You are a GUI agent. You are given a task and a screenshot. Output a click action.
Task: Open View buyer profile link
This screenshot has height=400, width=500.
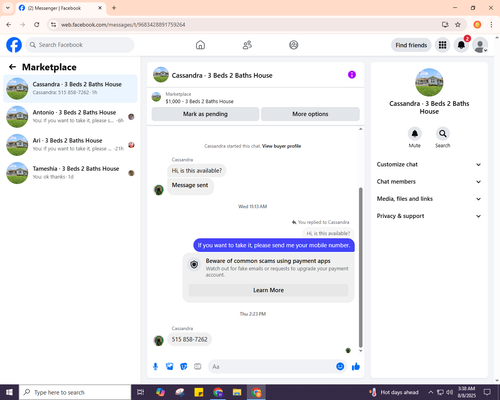tap(281, 146)
